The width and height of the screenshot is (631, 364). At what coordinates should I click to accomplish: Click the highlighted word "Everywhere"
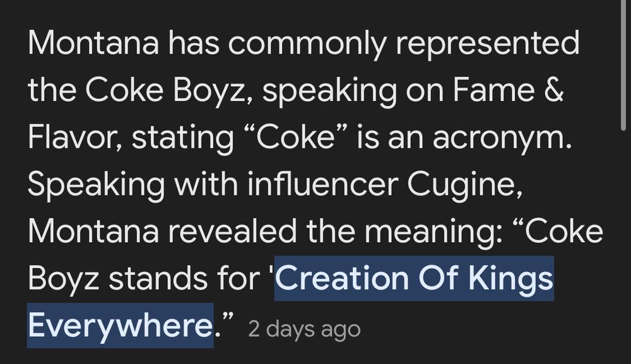121,325
